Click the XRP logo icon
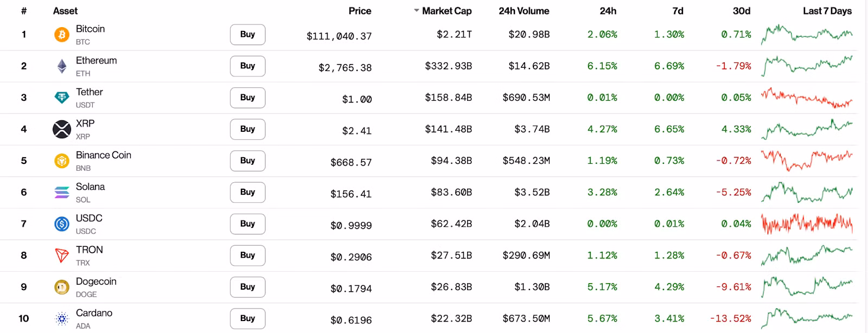Viewport: 868px width, 333px height. coord(62,129)
